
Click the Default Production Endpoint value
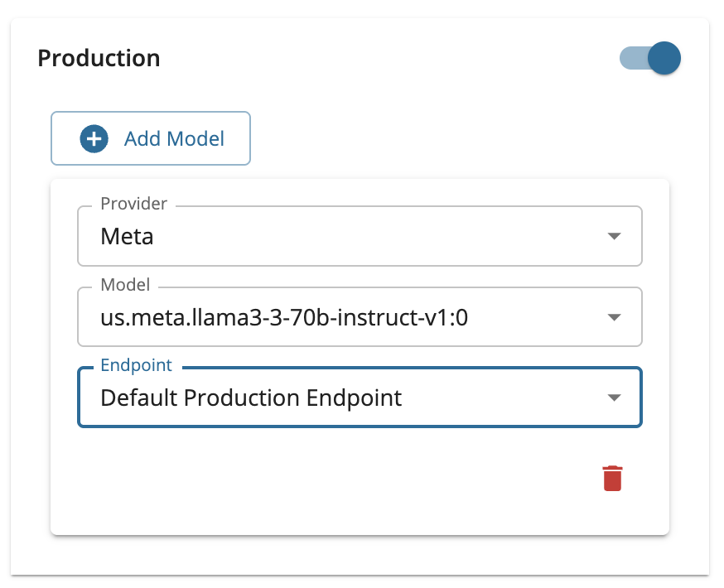(251, 398)
